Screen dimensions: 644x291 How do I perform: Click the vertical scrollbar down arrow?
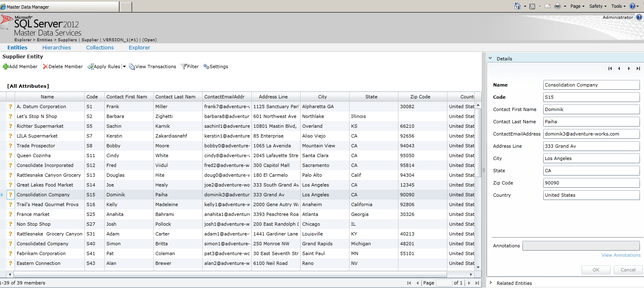478,267
